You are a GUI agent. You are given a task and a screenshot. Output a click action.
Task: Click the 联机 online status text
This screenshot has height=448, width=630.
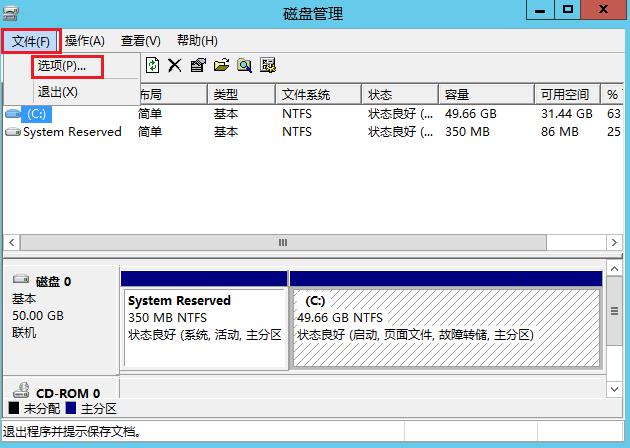point(24,333)
